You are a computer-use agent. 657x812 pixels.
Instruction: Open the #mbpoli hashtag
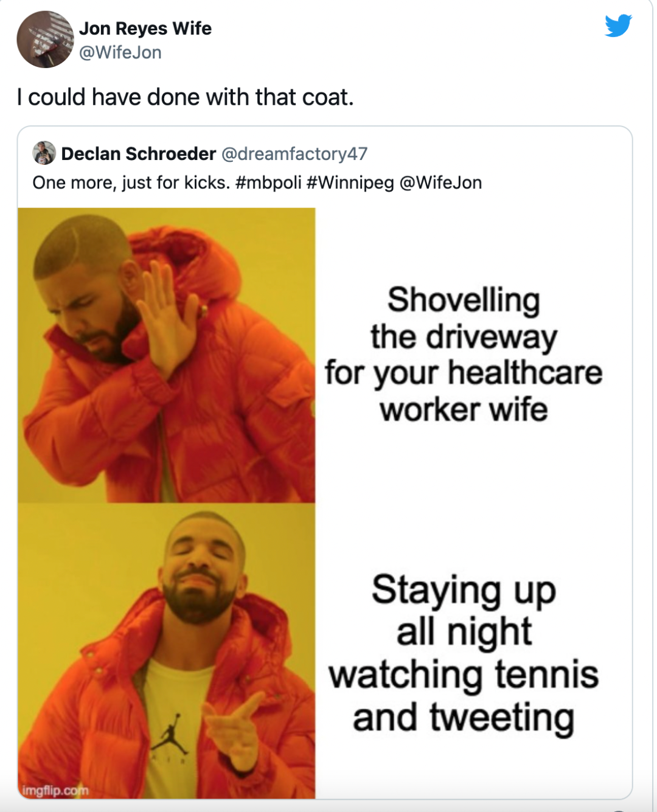click(x=268, y=182)
